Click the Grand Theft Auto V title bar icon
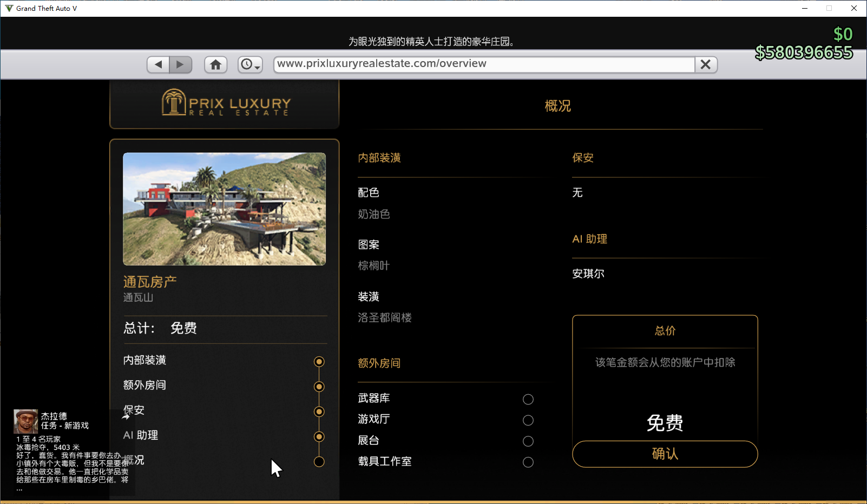 [x=9, y=8]
